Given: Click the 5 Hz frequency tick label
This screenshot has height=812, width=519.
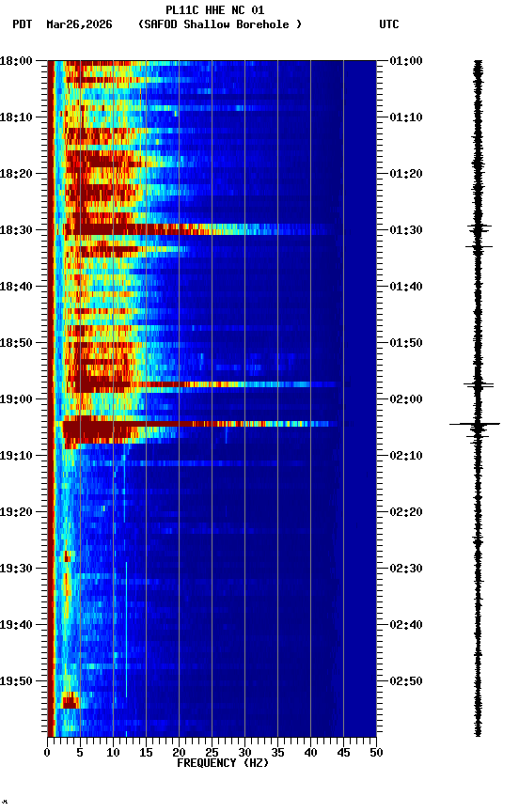Looking at the screenshot, I should click(80, 753).
